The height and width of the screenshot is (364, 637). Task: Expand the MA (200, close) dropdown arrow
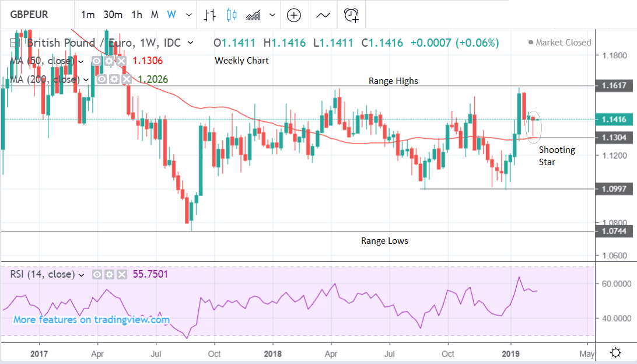coord(86,79)
